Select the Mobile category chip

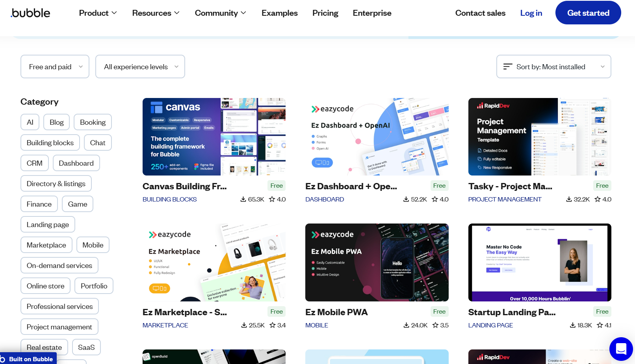click(x=93, y=245)
